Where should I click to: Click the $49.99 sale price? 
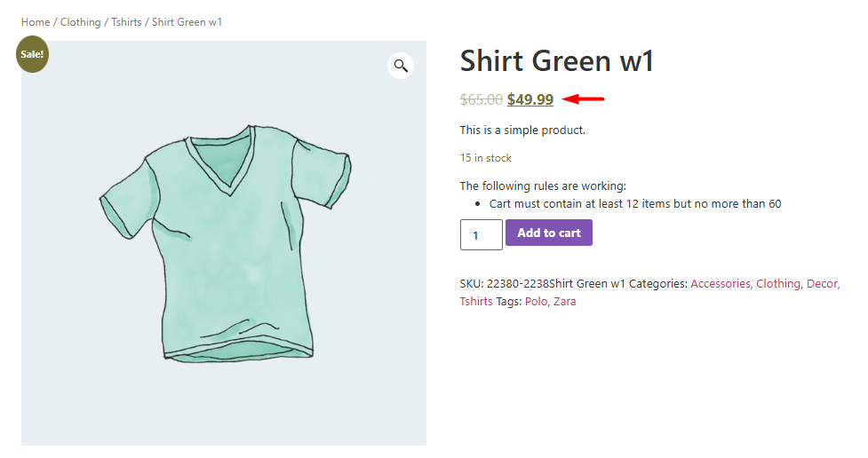coord(530,99)
